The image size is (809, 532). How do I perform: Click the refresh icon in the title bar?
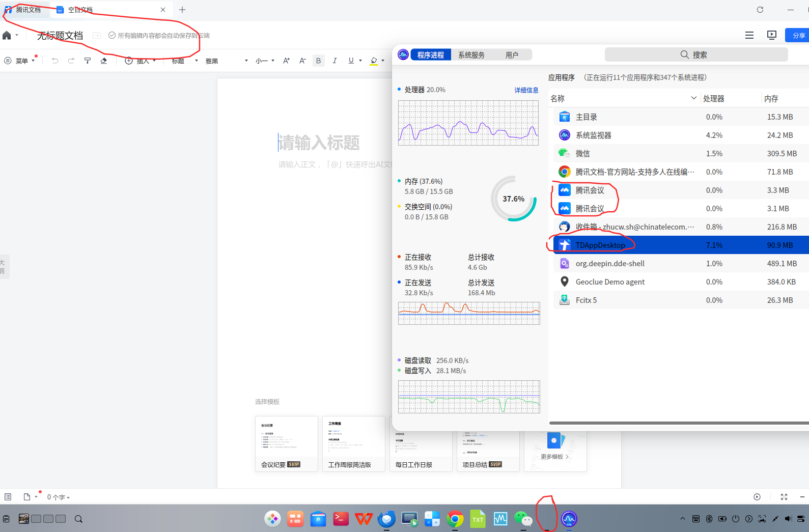[760, 10]
